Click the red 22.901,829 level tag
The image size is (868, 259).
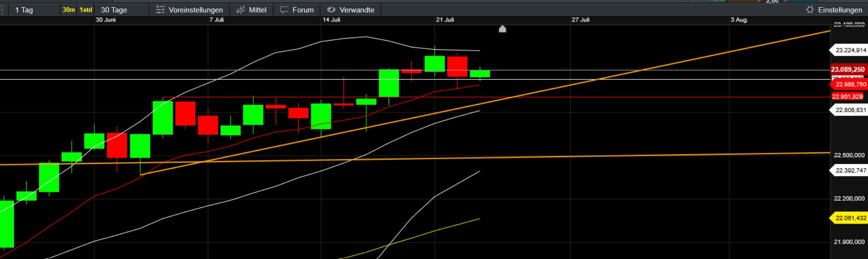coord(847,97)
